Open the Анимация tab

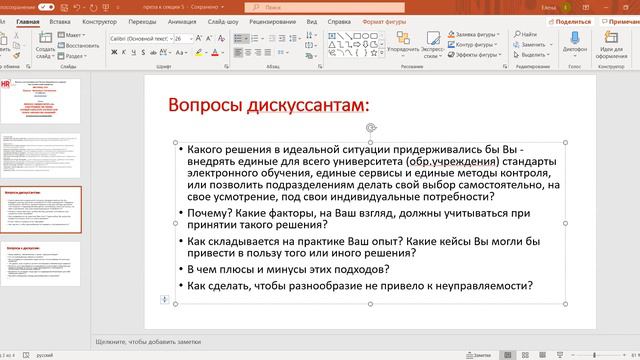(182, 22)
